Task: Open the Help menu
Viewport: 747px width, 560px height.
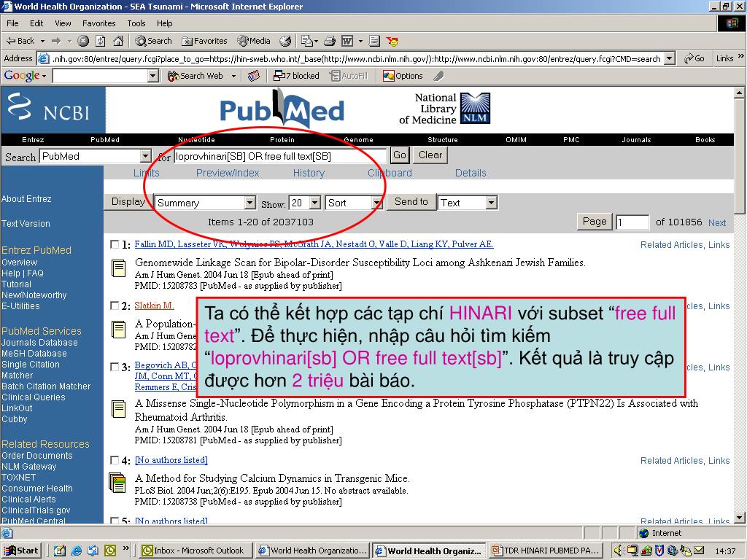Action: coord(164,23)
